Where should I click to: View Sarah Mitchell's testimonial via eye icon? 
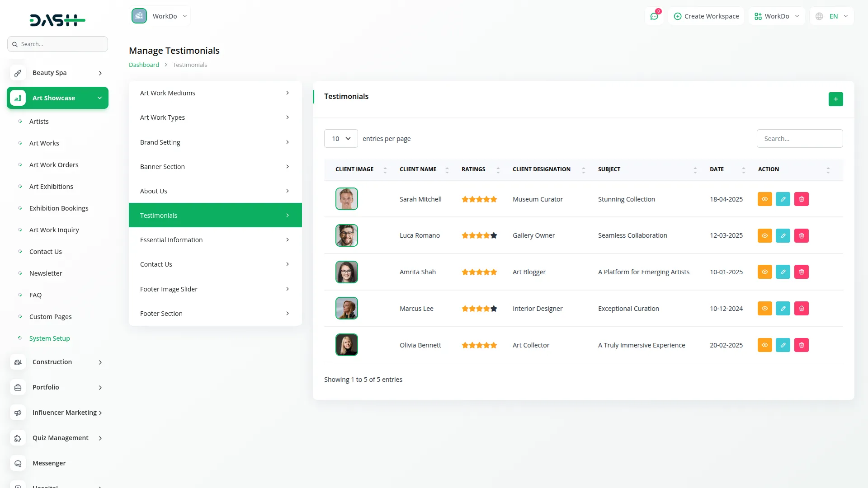click(x=764, y=199)
